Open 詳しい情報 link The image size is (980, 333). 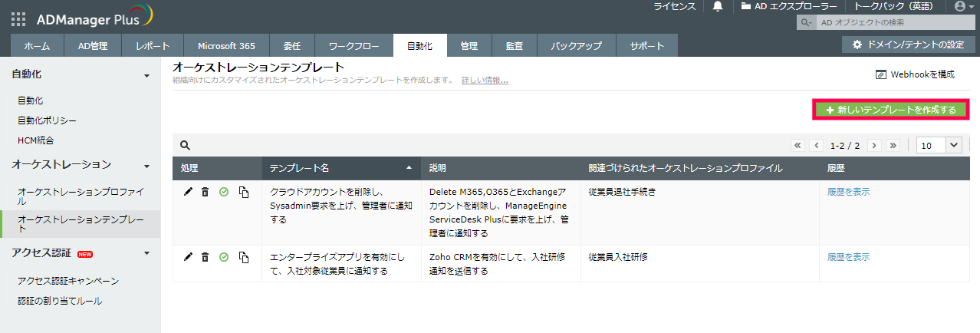485,80
